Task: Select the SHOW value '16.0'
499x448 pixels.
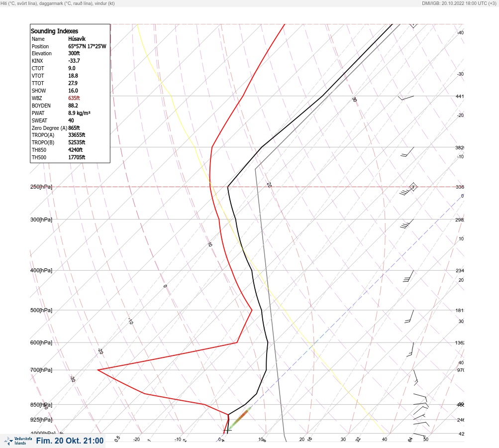Action: coord(73,91)
